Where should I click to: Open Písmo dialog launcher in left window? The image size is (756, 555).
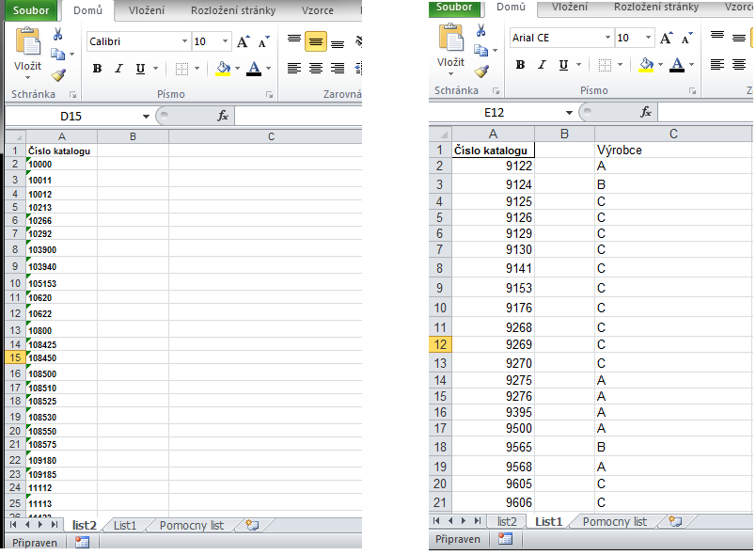pyautogui.click(x=269, y=94)
